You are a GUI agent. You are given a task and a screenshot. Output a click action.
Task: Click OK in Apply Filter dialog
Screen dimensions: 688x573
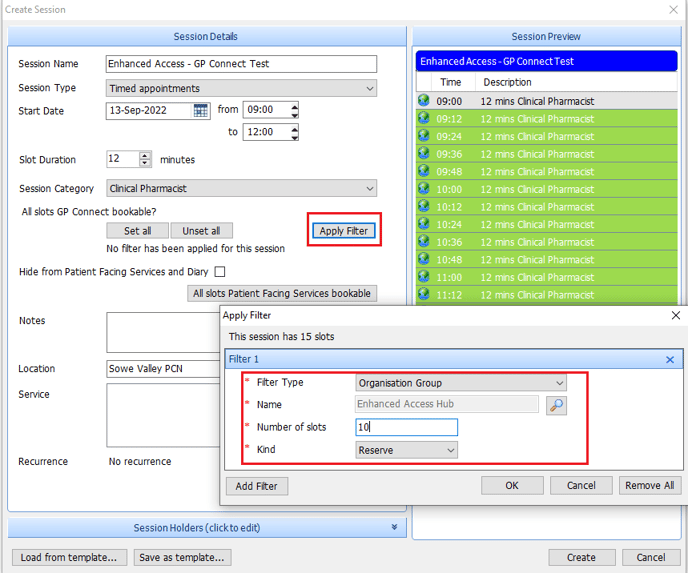[511, 486]
